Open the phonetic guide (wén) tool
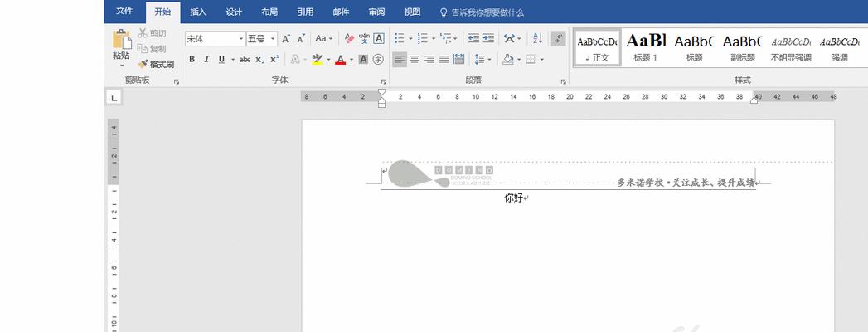This screenshot has width=868, height=332. pyautogui.click(x=364, y=39)
